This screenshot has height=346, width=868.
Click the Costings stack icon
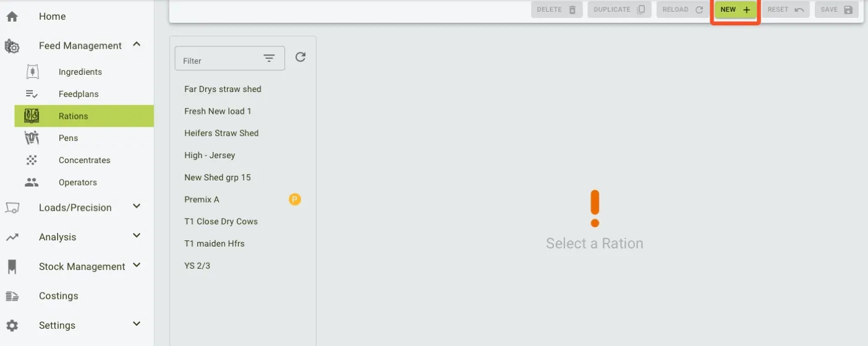(x=12, y=296)
